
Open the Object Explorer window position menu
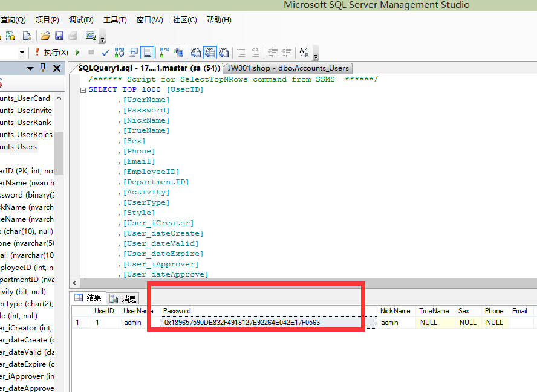click(30, 68)
